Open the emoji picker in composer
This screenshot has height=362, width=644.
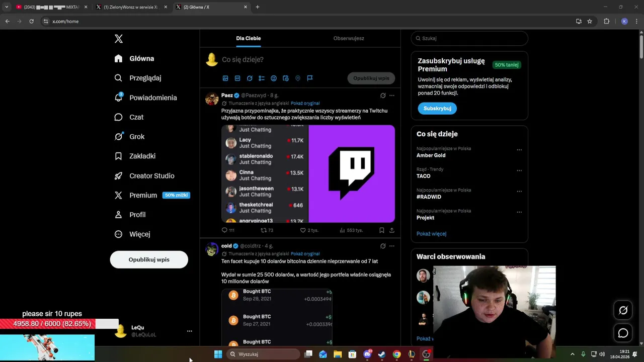[x=274, y=78]
